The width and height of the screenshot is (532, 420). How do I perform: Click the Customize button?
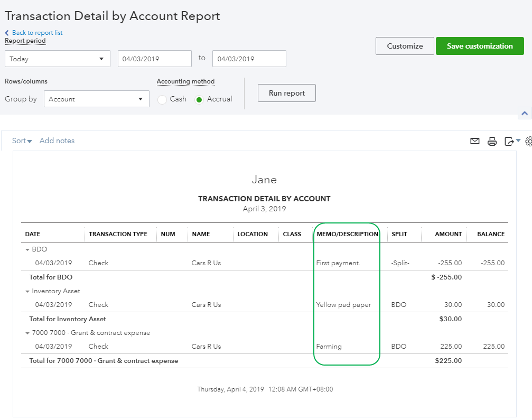[x=405, y=46]
